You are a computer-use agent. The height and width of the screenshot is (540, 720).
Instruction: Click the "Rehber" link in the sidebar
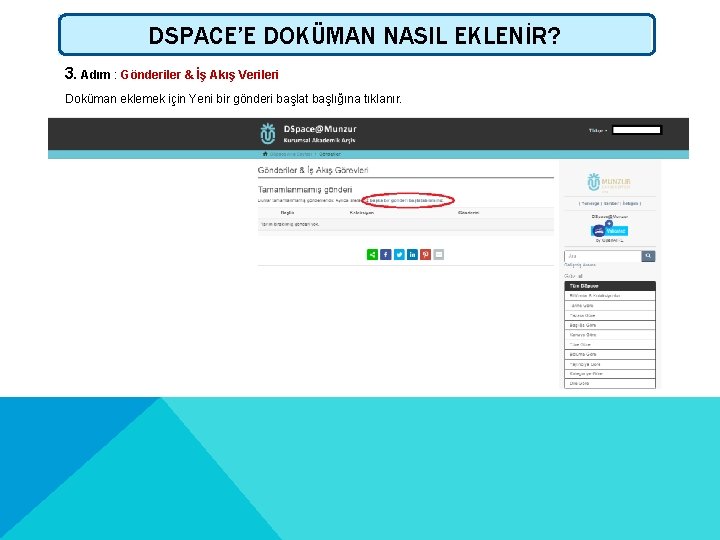[611, 203]
